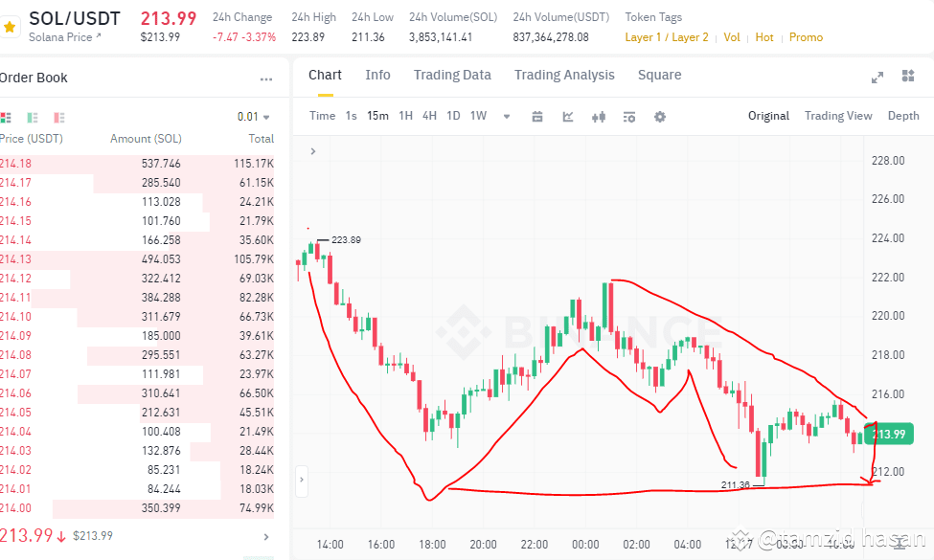Click the Promo token tag link
The width and height of the screenshot is (934, 560).
tap(806, 37)
